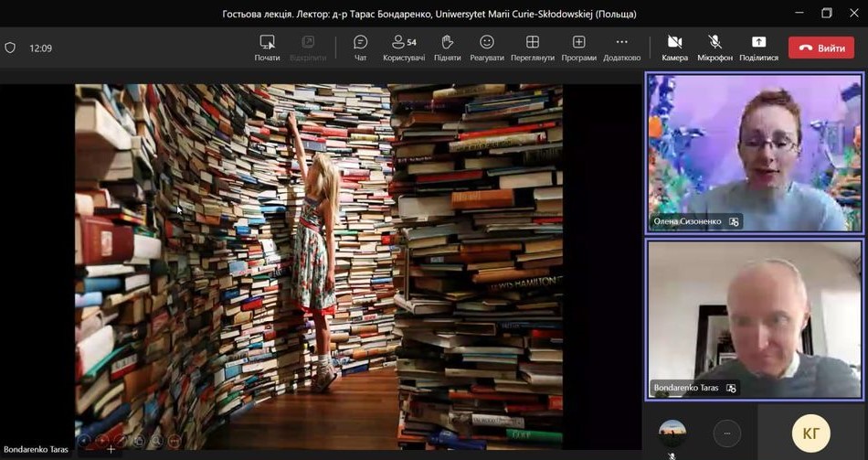Viewport: 868px width, 460px height.
Task: Share screen using Поділитися
Action: click(758, 48)
